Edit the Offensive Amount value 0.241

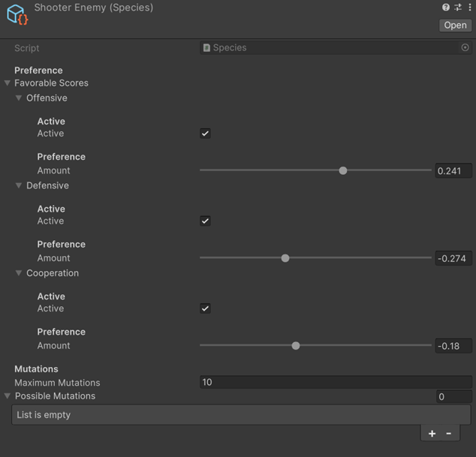click(453, 171)
